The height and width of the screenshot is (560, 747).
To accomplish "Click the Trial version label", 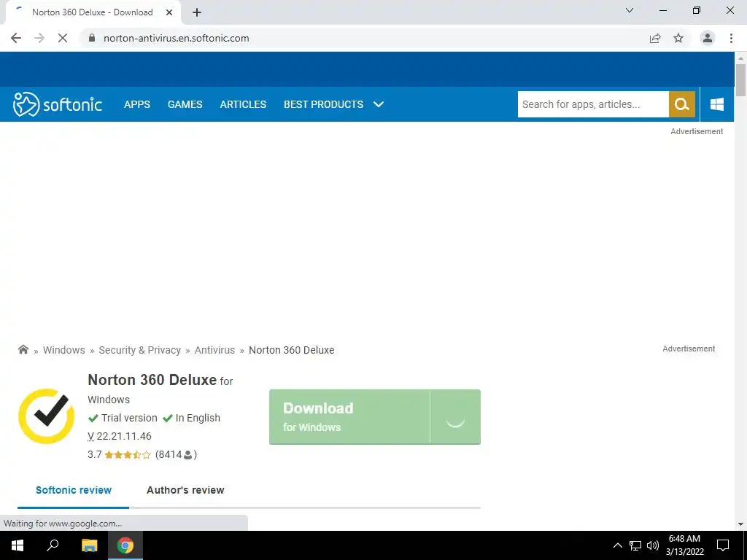I will 129,418.
